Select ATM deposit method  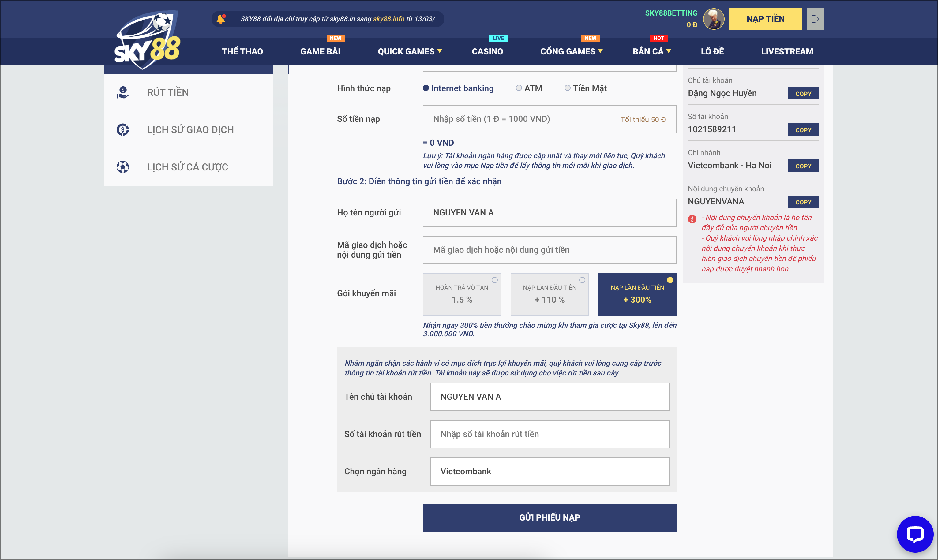[529, 88]
